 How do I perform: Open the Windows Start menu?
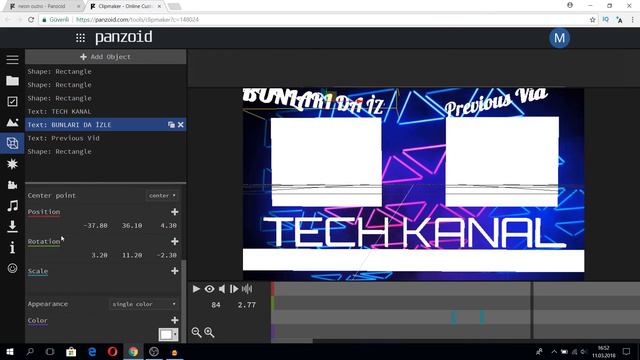coord(10,351)
